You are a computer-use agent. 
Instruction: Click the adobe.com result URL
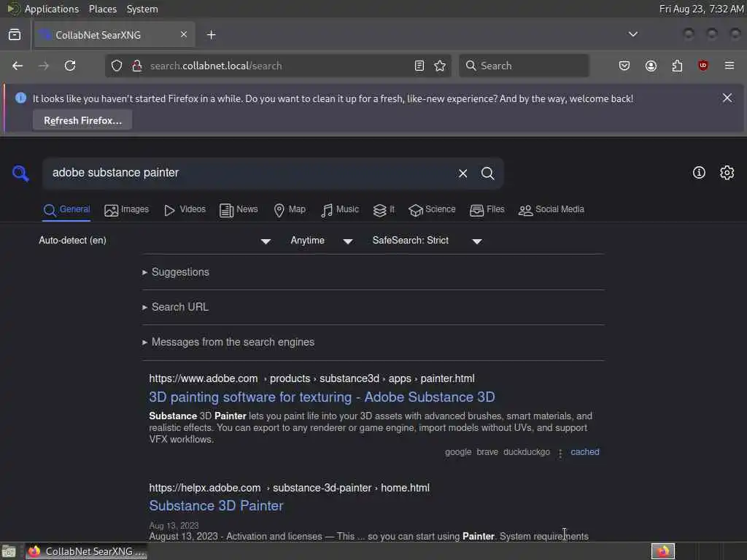click(x=312, y=378)
